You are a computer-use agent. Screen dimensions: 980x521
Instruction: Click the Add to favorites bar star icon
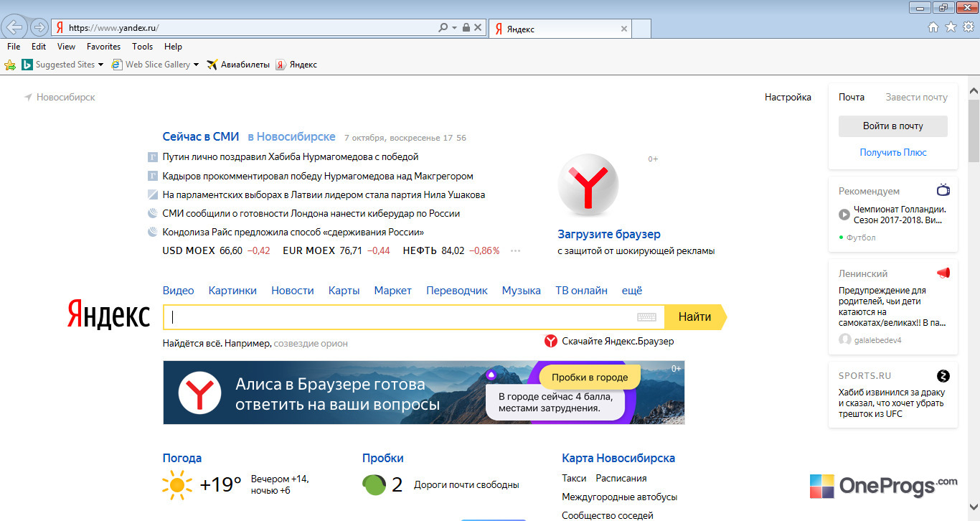coord(10,65)
